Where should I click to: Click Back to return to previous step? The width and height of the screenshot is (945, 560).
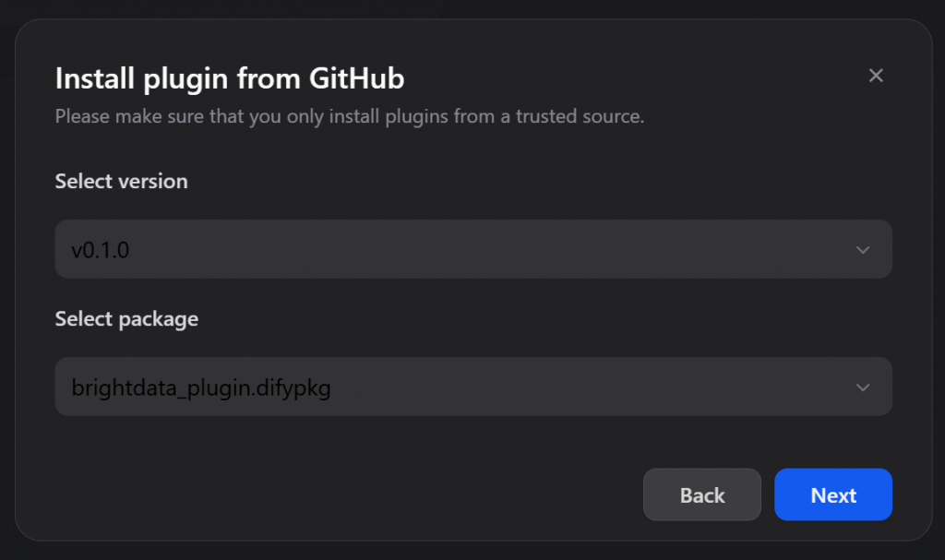[701, 494]
